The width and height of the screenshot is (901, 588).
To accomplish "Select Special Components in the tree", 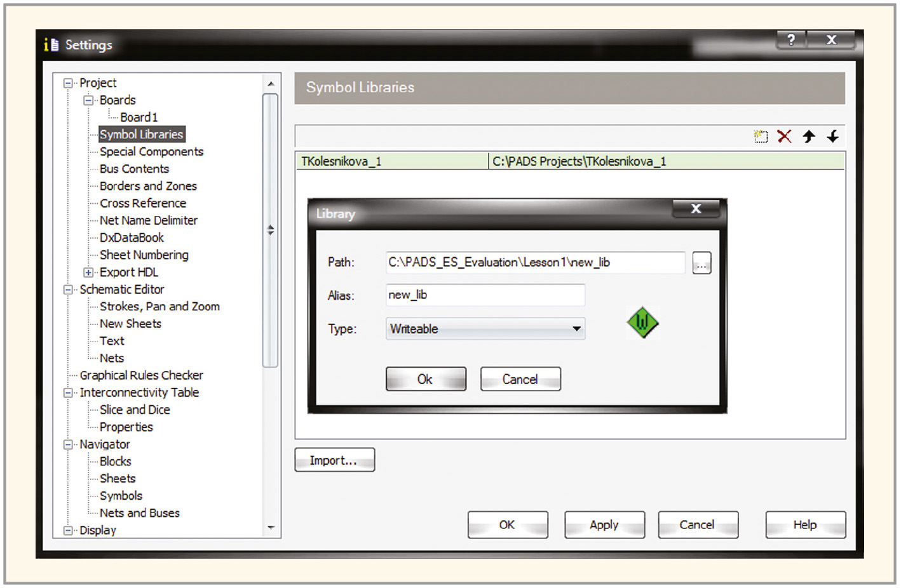I will 151,152.
